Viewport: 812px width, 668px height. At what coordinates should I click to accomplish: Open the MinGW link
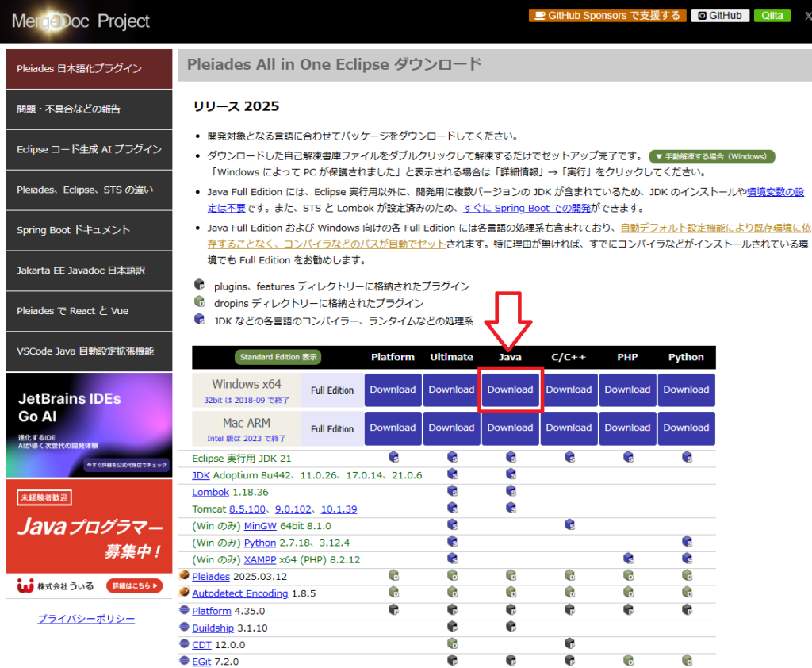click(x=260, y=526)
